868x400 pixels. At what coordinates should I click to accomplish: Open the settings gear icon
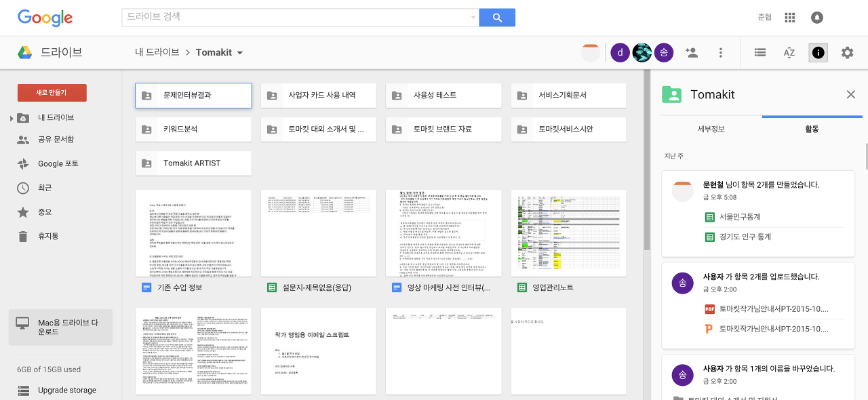pos(847,52)
